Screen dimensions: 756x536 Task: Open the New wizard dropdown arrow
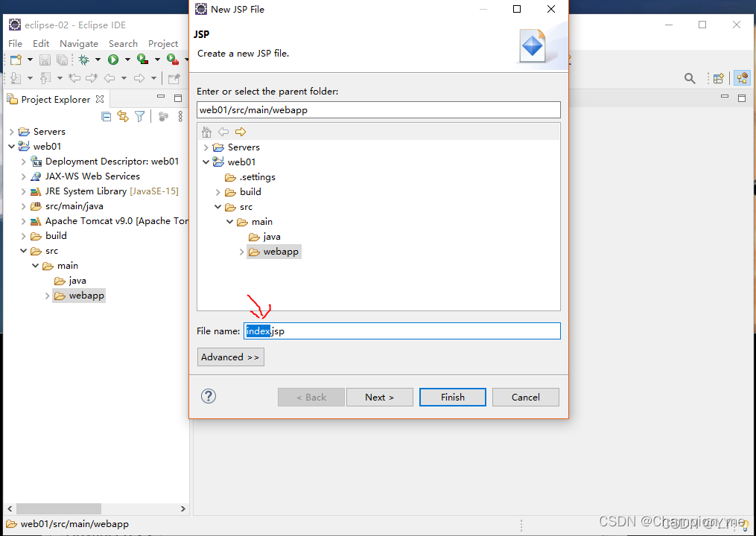[30, 60]
